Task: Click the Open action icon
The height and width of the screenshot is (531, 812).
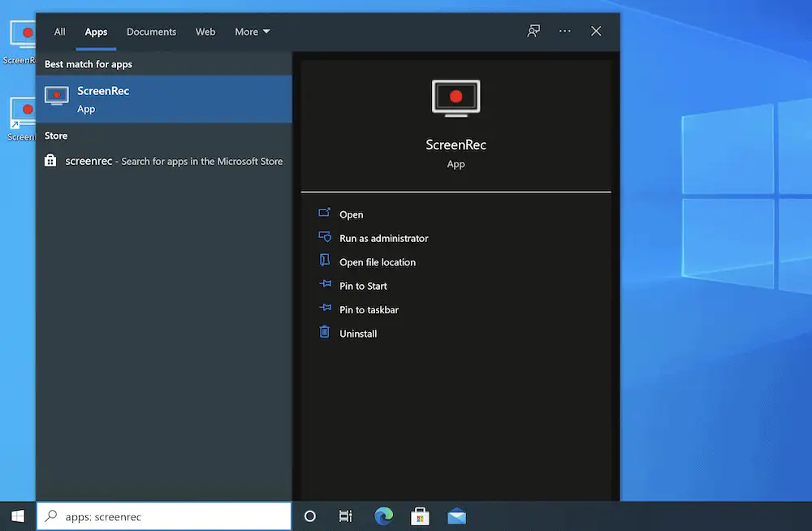Action: [324, 213]
